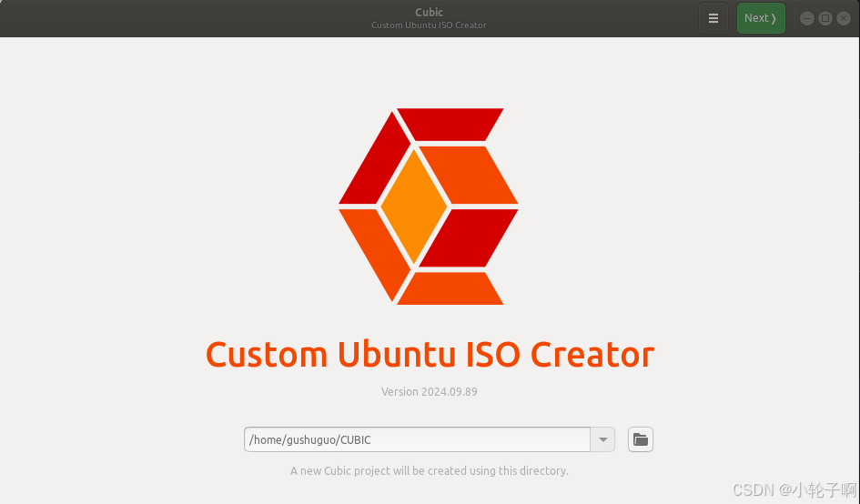Close the Cubic window

pos(844,18)
